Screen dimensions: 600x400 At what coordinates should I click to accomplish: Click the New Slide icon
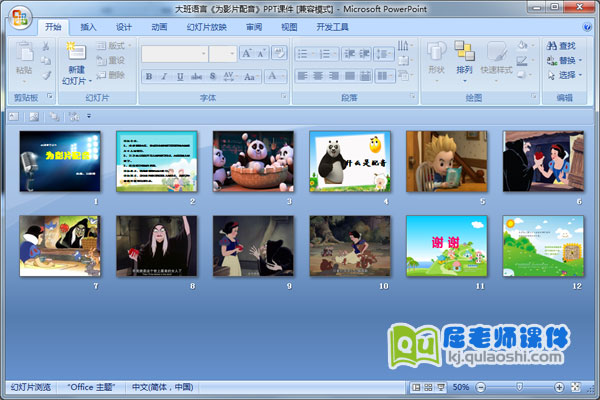pyautogui.click(x=76, y=52)
